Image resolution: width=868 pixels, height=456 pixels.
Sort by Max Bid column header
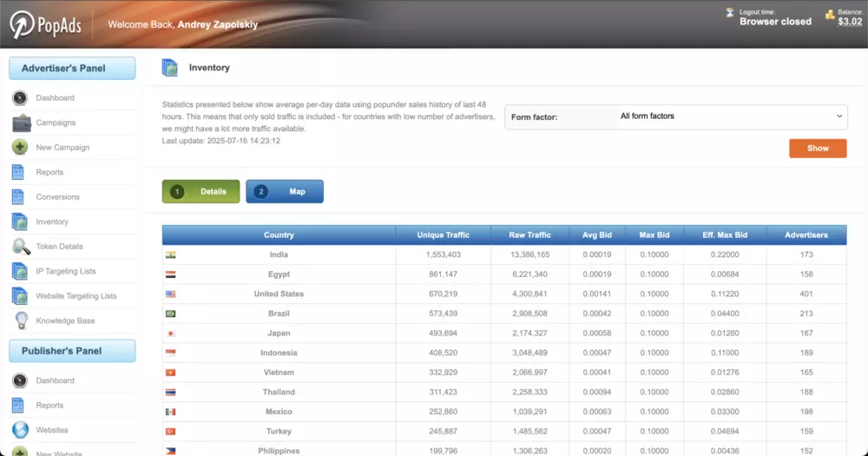pyautogui.click(x=654, y=235)
